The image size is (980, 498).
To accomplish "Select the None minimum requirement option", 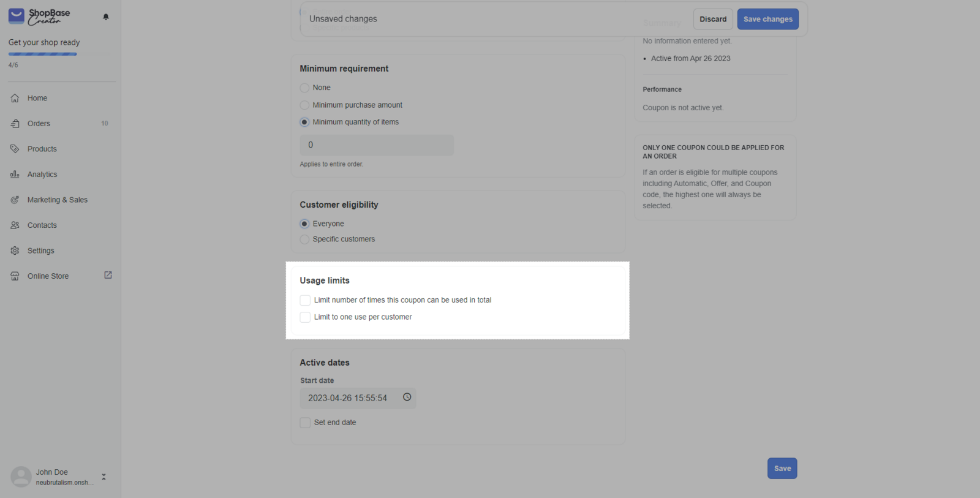I will pyautogui.click(x=304, y=88).
